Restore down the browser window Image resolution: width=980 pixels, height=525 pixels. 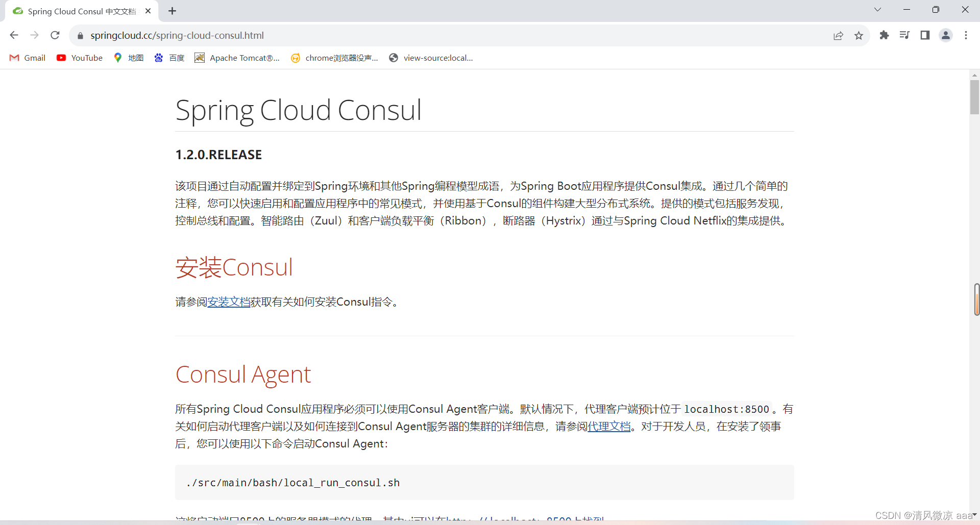pos(936,10)
